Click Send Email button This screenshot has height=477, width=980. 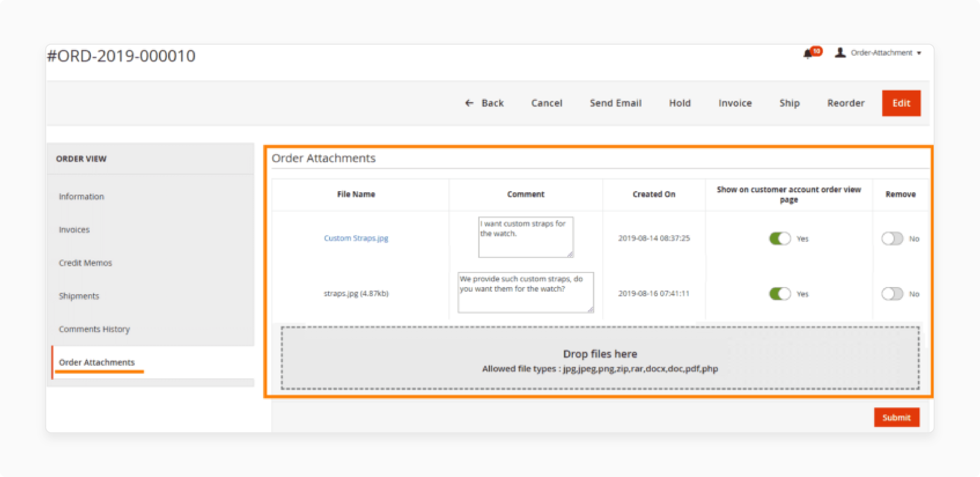click(616, 103)
